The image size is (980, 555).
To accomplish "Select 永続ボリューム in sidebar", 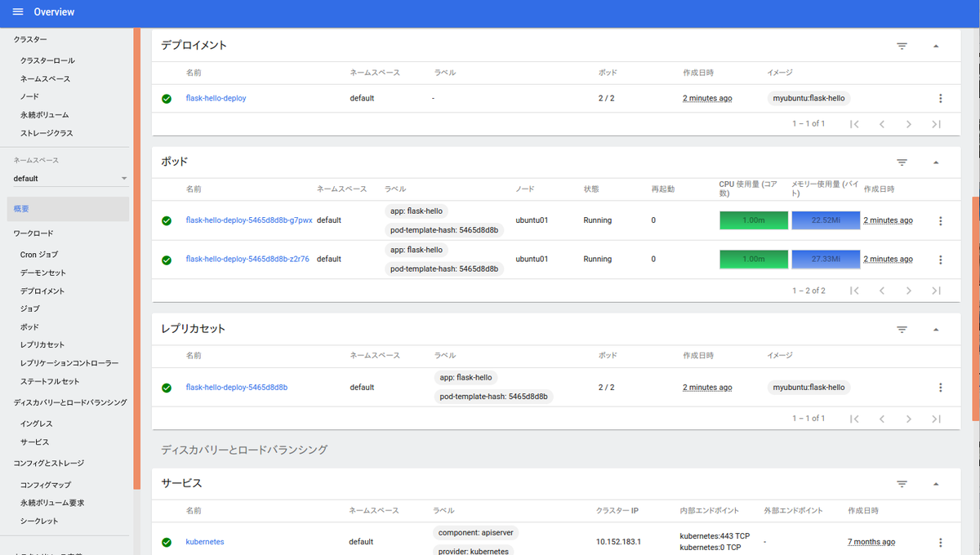I will pyautogui.click(x=44, y=115).
